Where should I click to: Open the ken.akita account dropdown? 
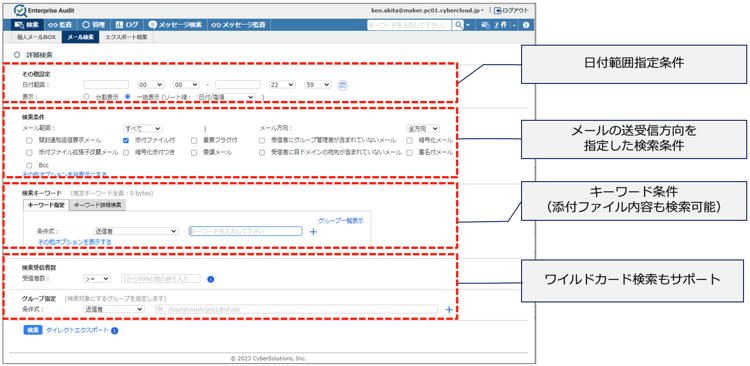tap(428, 10)
